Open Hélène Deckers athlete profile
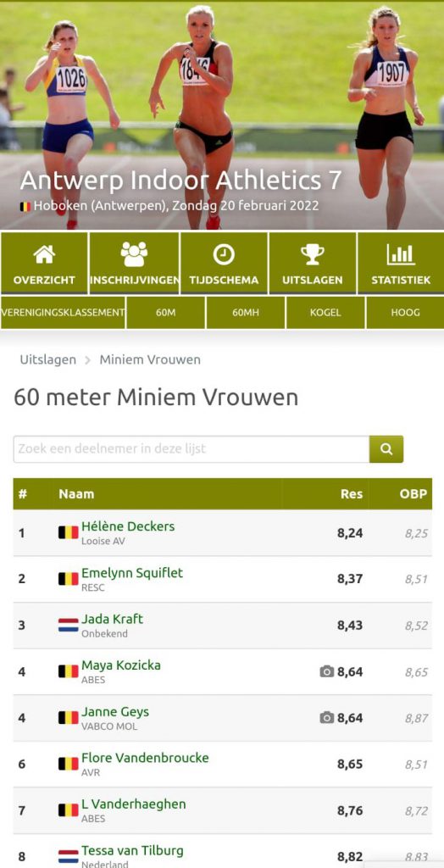The width and height of the screenshot is (444, 868). click(128, 526)
